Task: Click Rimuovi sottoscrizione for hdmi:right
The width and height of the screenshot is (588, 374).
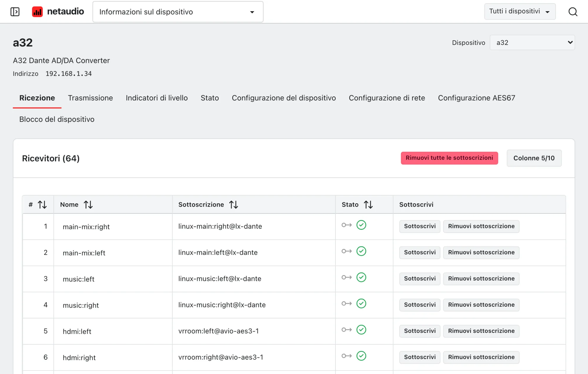Action: [x=481, y=357]
